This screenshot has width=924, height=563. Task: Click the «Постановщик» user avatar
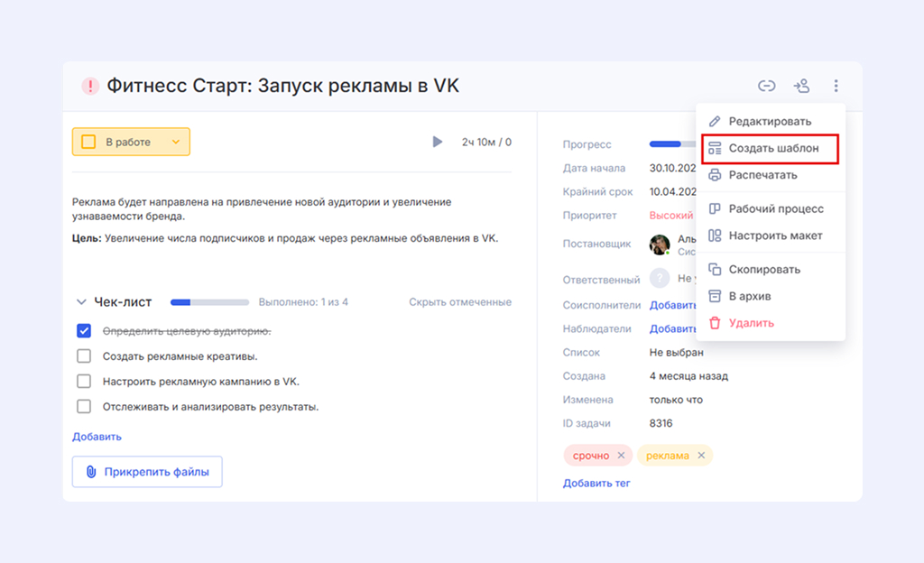click(661, 245)
